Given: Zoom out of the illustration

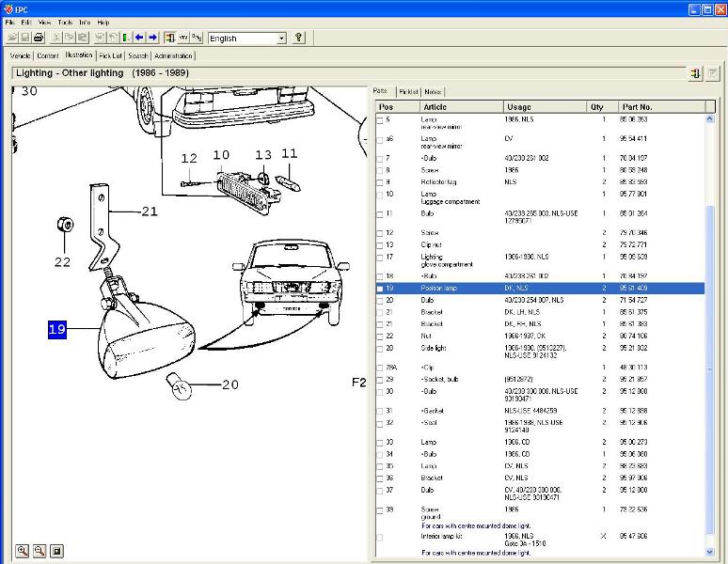Looking at the screenshot, I should 40,550.
